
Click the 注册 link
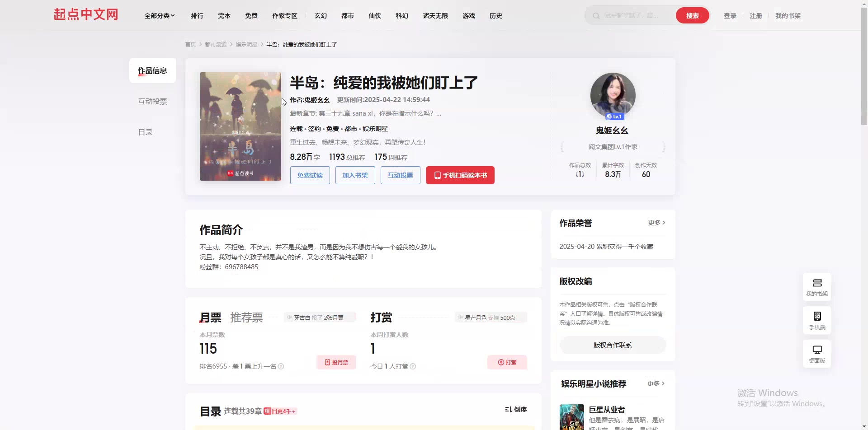tap(756, 16)
